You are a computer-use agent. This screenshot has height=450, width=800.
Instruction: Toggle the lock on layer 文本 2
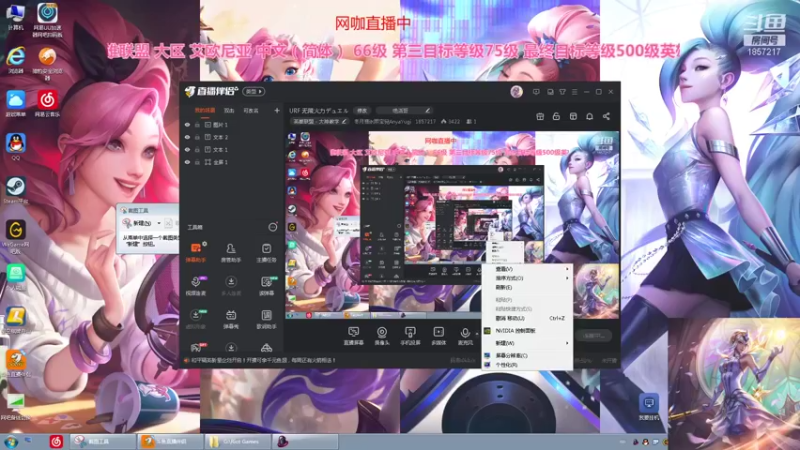(x=197, y=137)
